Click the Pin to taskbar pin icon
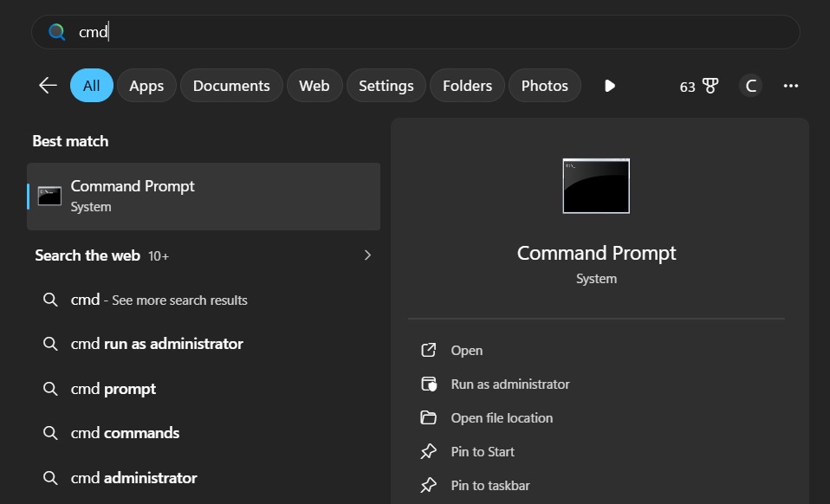The height and width of the screenshot is (504, 830). [x=428, y=486]
